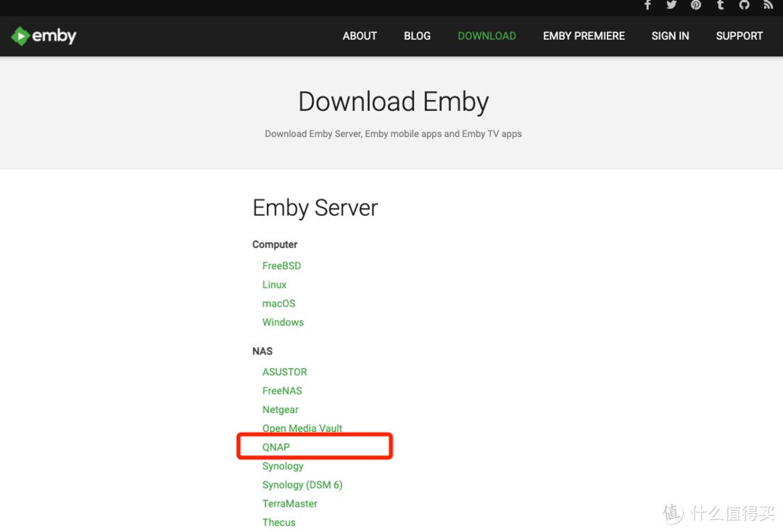
Task: Select the DOWNLOAD nav item
Action: pyautogui.click(x=487, y=36)
